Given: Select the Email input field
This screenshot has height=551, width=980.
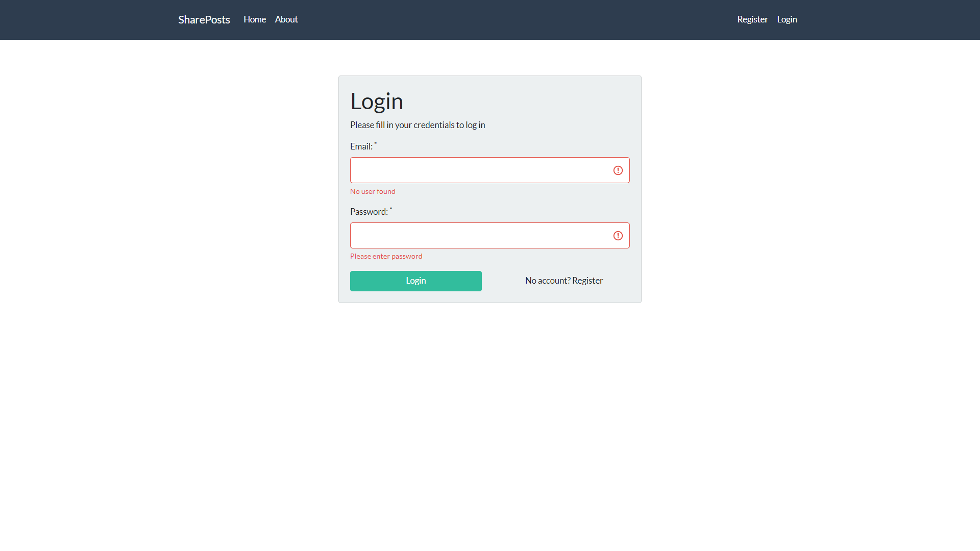Looking at the screenshot, I should pyautogui.click(x=490, y=170).
